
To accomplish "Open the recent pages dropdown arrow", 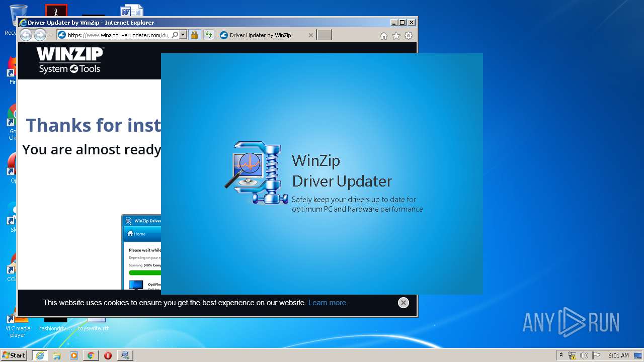I will tap(51, 35).
